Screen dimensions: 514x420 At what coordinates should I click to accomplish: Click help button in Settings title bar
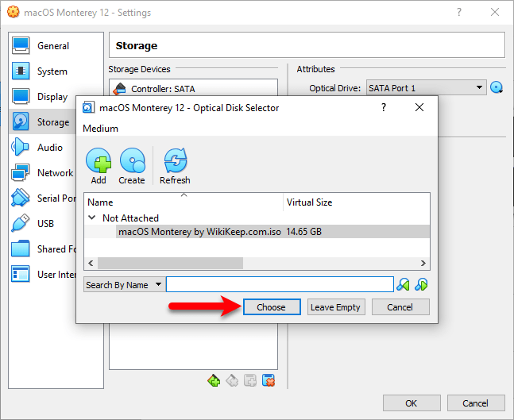[x=459, y=13]
